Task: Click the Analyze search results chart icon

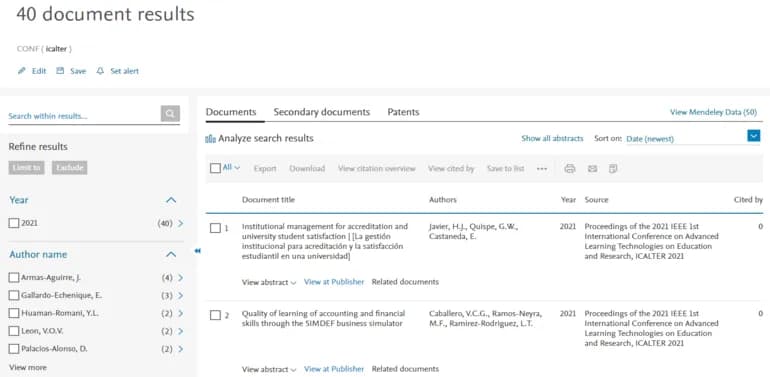Action: [x=211, y=139]
